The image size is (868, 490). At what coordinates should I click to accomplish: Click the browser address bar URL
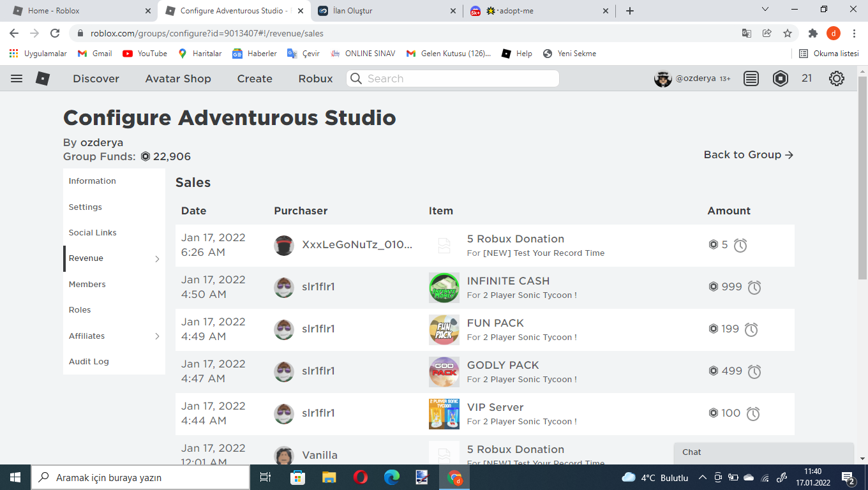pos(207,33)
